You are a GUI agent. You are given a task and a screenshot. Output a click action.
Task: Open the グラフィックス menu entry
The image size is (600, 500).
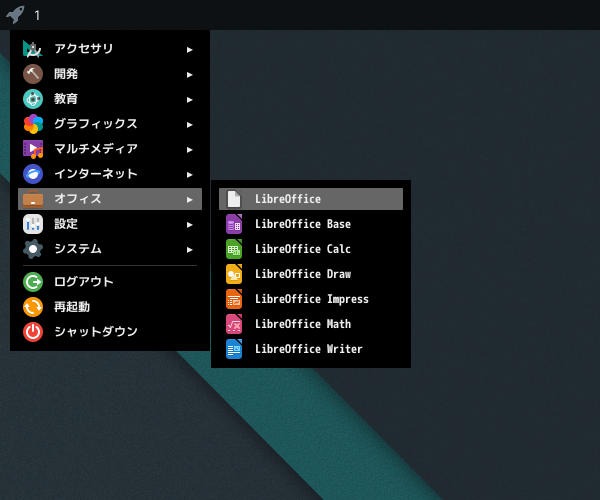tap(110, 124)
